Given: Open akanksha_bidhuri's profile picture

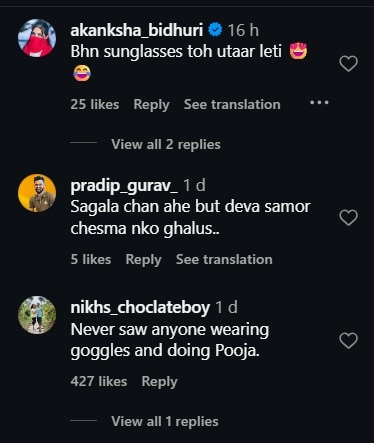Looking at the screenshot, I should click(x=37, y=38).
